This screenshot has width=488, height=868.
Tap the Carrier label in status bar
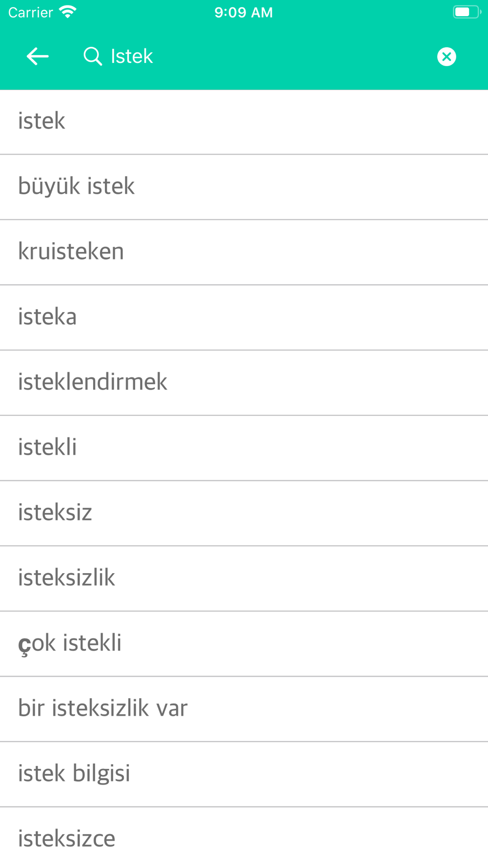pyautogui.click(x=30, y=12)
